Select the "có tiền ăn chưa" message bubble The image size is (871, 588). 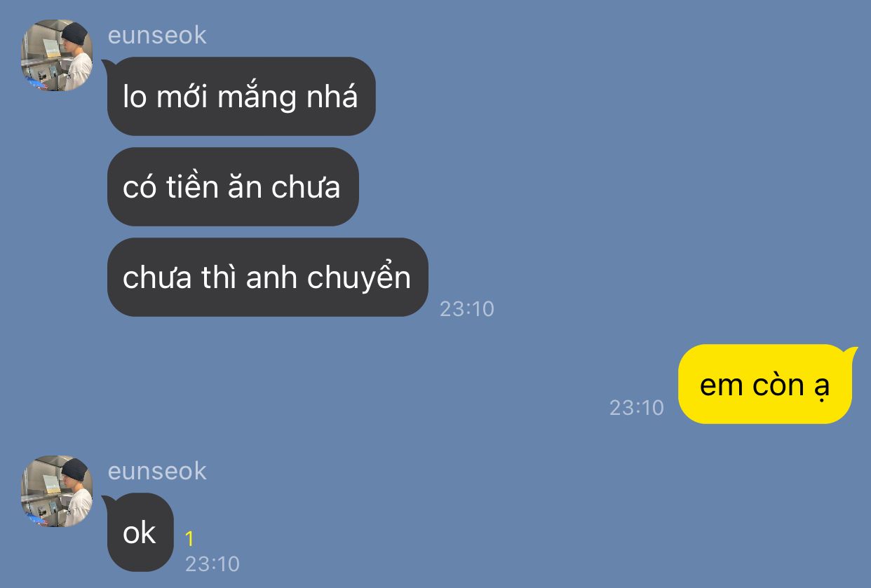point(233,187)
